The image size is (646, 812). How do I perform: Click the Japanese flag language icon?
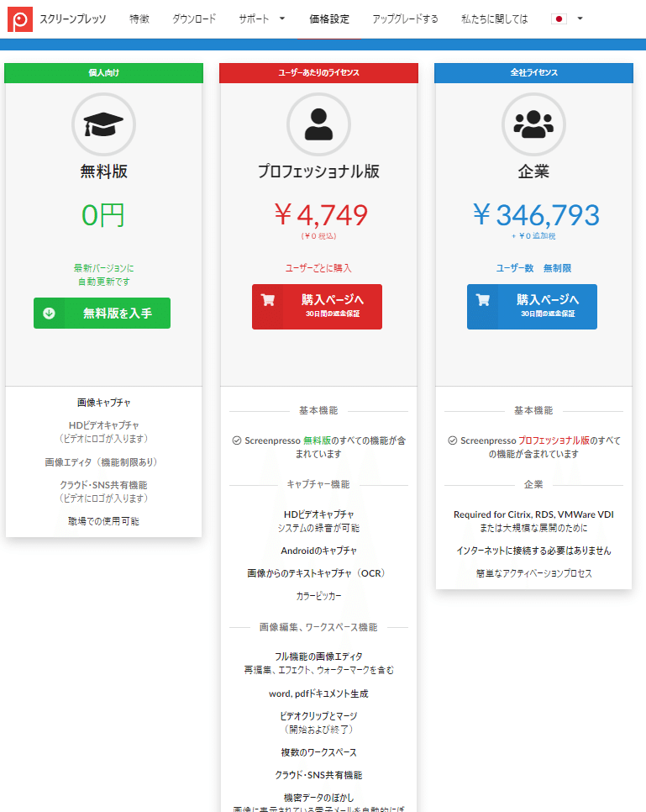559,19
